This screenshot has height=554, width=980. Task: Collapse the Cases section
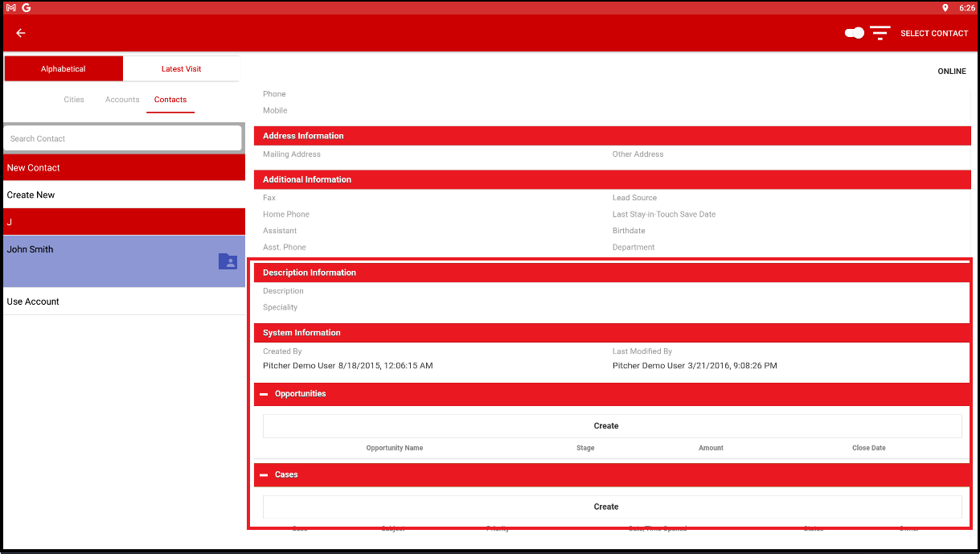[x=264, y=474]
